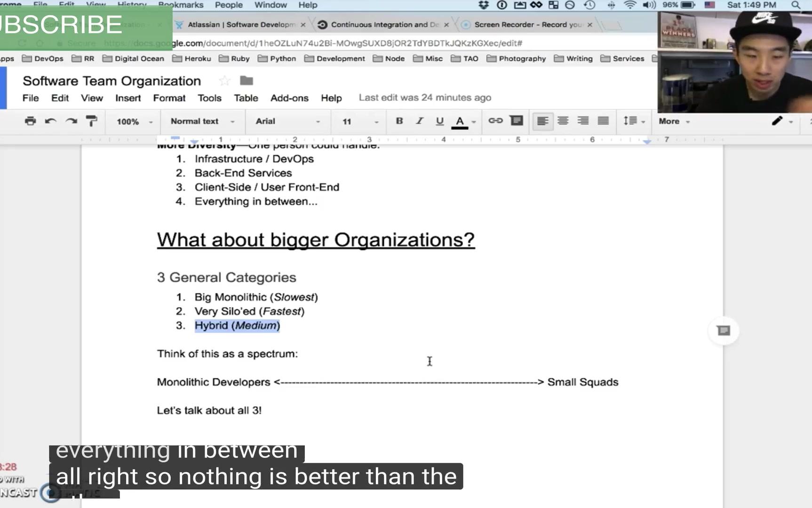Viewport: 812px width, 508px height.
Task: Open the Node bookmarks folder
Action: point(389,58)
